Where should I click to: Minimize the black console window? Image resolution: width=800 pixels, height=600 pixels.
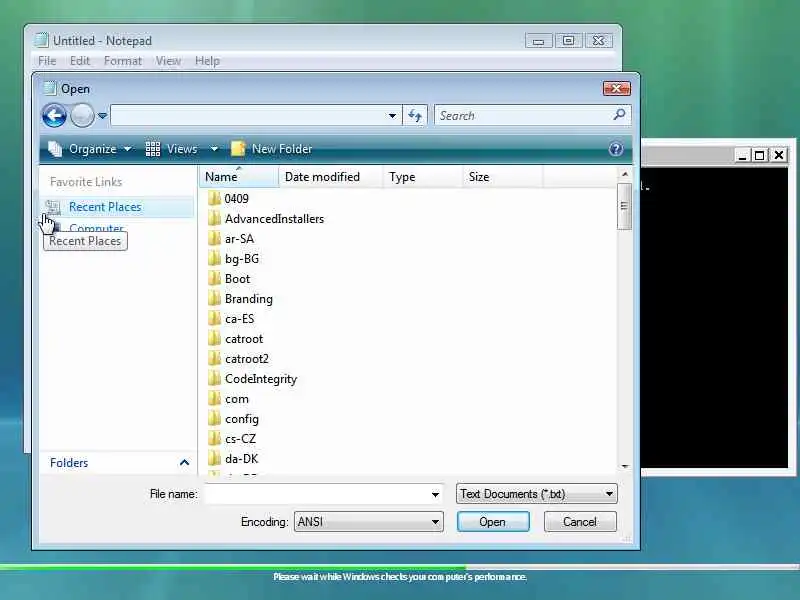coord(742,155)
